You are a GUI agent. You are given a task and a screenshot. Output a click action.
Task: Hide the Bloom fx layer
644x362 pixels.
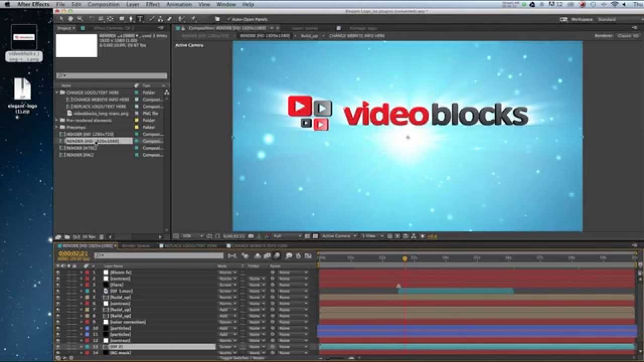point(58,273)
